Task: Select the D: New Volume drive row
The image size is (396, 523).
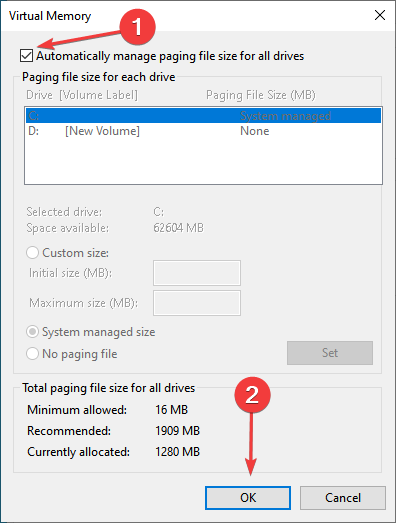Action: point(203,131)
